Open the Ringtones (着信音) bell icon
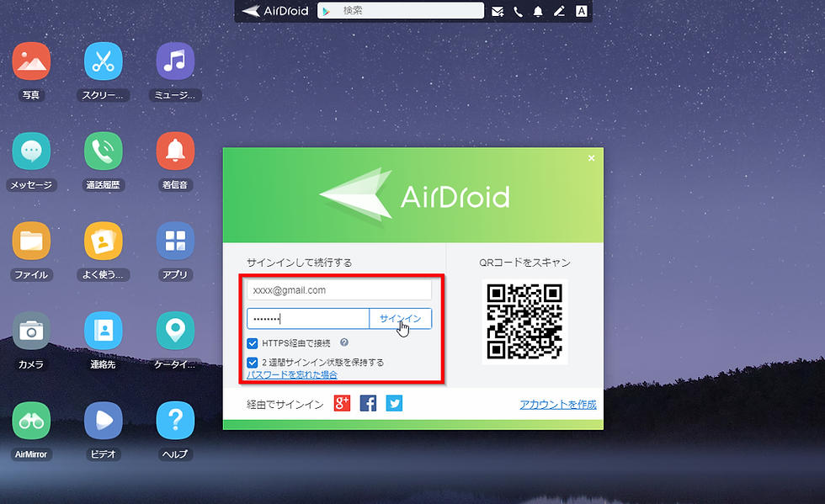The height and width of the screenshot is (504, 825). 175,151
